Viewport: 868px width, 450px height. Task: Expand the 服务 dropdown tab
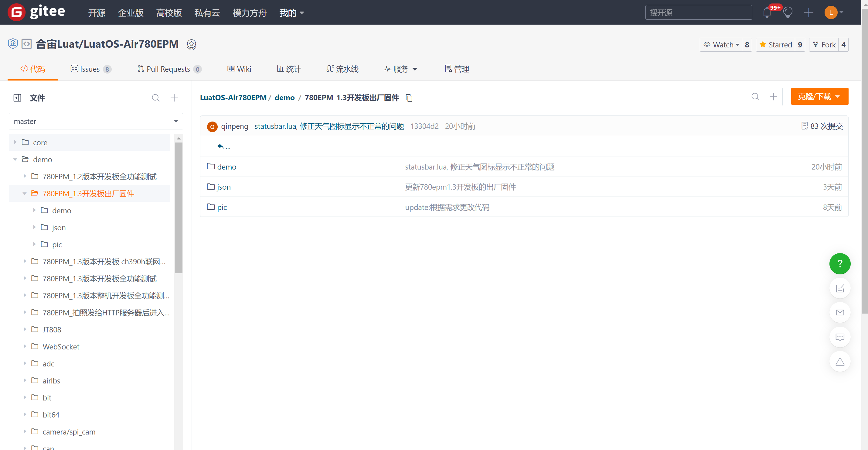[400, 69]
